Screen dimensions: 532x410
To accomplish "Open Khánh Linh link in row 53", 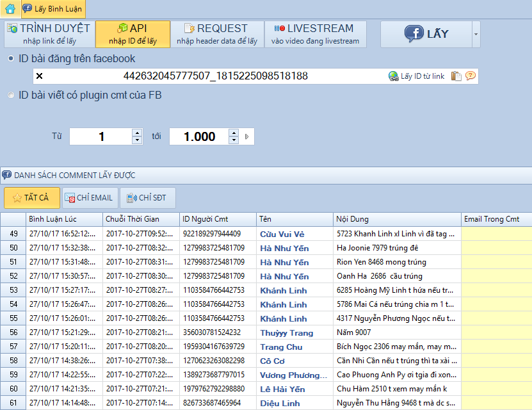I will click(284, 291).
